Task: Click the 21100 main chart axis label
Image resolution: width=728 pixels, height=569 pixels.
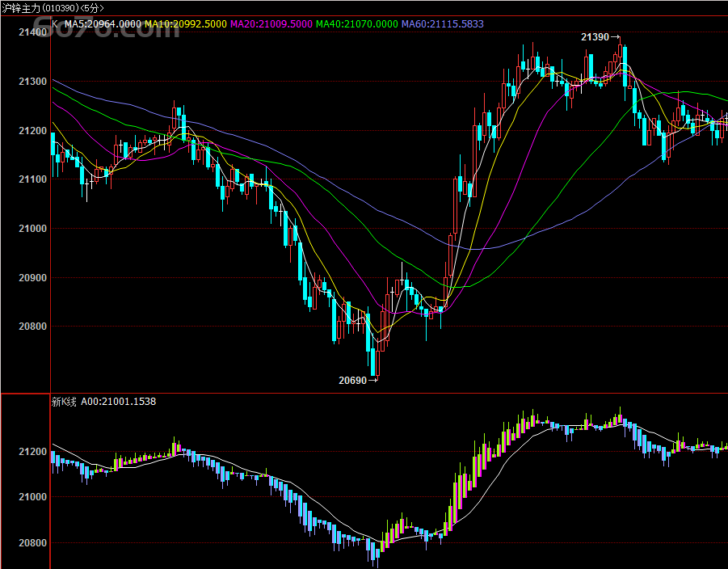Action: click(x=32, y=179)
